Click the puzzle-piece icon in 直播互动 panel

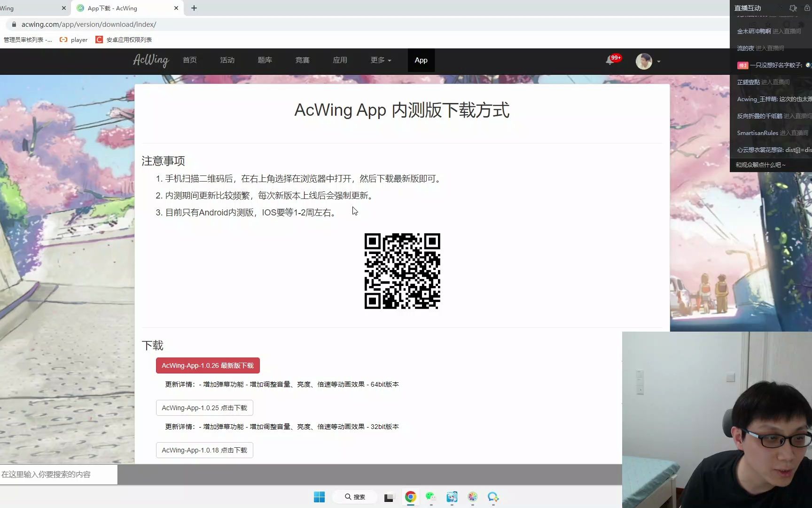pyautogui.click(x=793, y=8)
